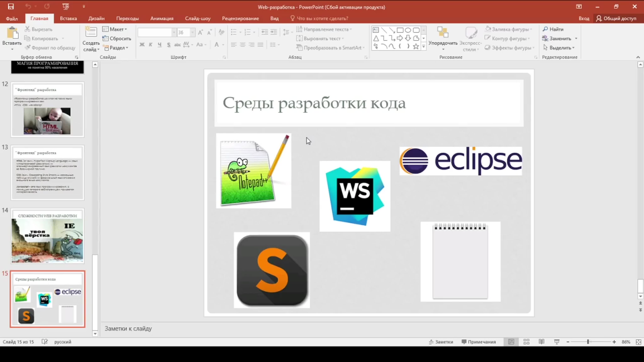This screenshot has width=644, height=362.
Task: Switch to the Animation (Анимация) tab
Action: pyautogui.click(x=162, y=19)
